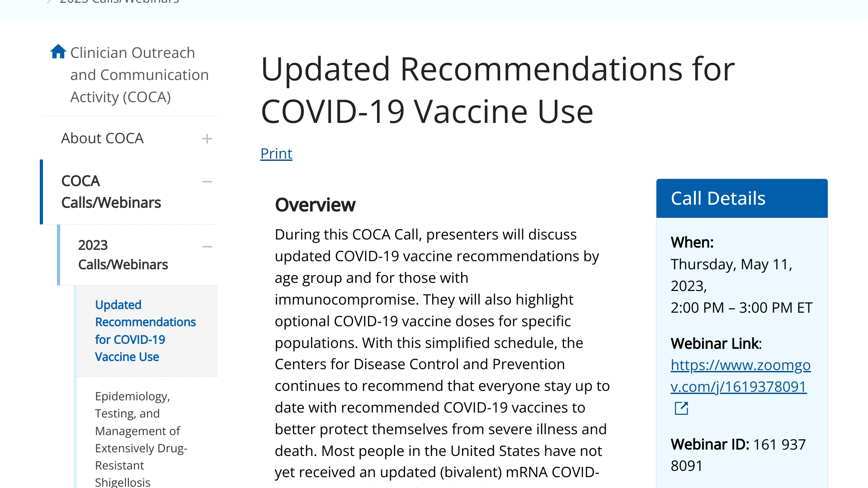Image resolution: width=868 pixels, height=488 pixels.
Task: Select 2023 Calls/Webinars in the sidebar
Action: pyautogui.click(x=123, y=255)
